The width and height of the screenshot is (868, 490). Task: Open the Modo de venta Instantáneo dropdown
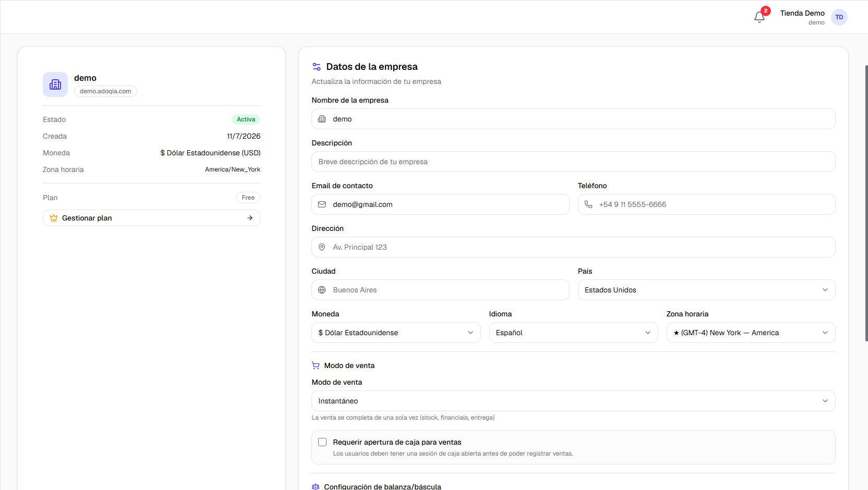click(x=573, y=401)
